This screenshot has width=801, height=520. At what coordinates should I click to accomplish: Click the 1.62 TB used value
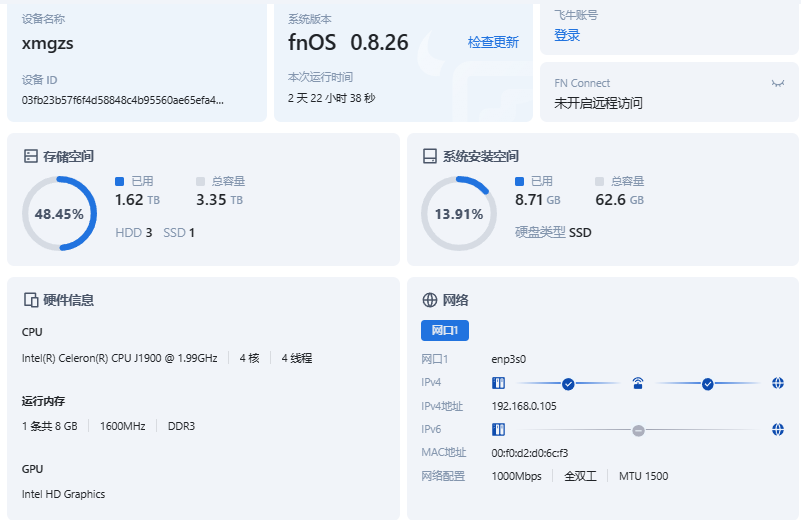click(x=137, y=200)
